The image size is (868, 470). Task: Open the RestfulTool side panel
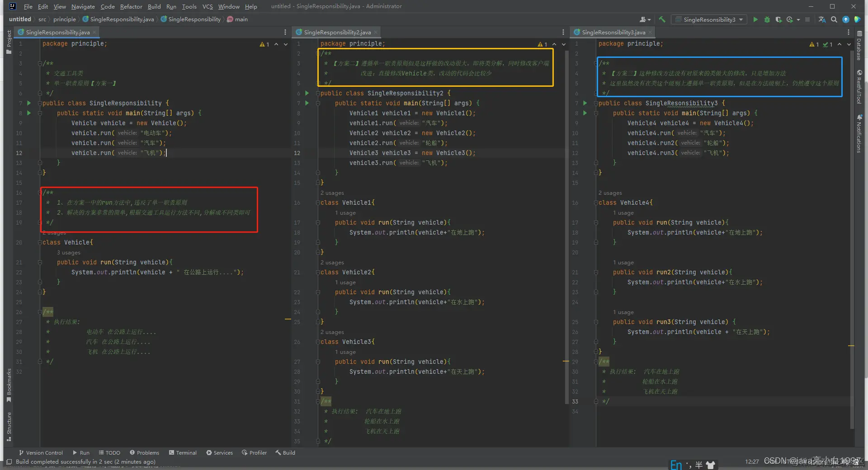(859, 87)
